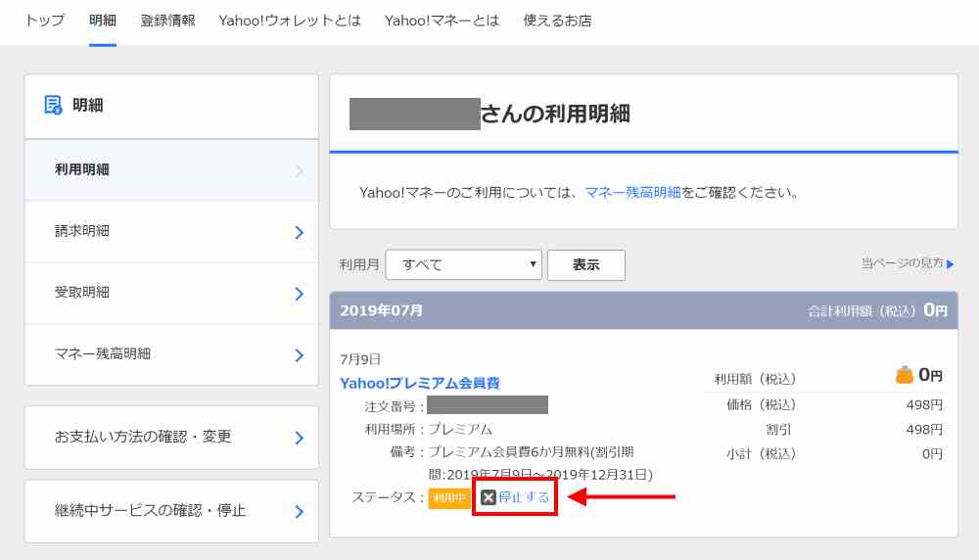Open 受取明細 sidebar item

pyautogui.click(x=171, y=293)
